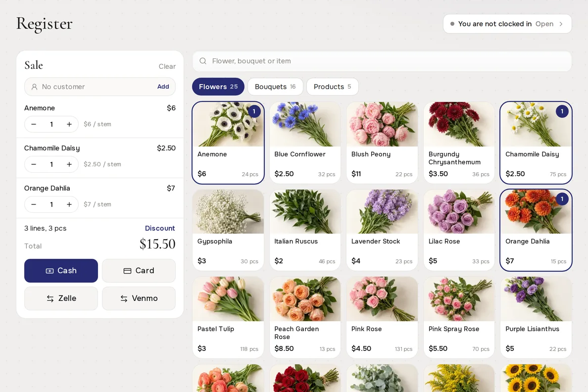The width and height of the screenshot is (588, 392).
Task: Click the search magnifier icon
Action: (x=203, y=61)
